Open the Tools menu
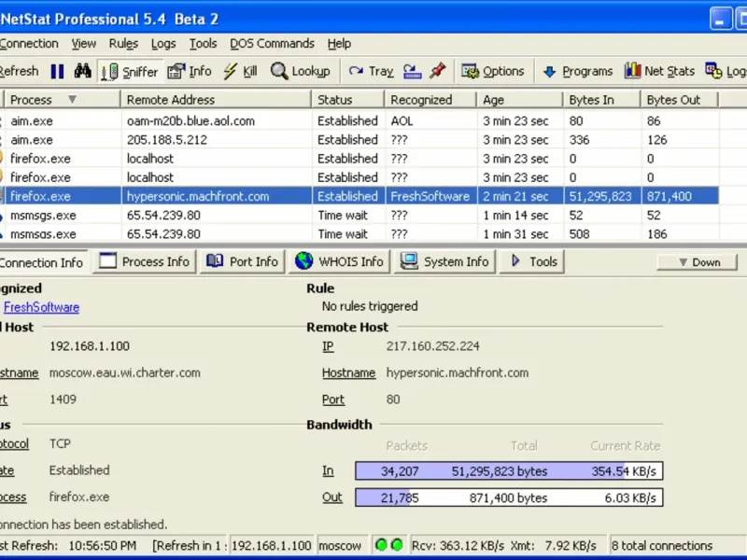This screenshot has height=560, width=747. 203,44
